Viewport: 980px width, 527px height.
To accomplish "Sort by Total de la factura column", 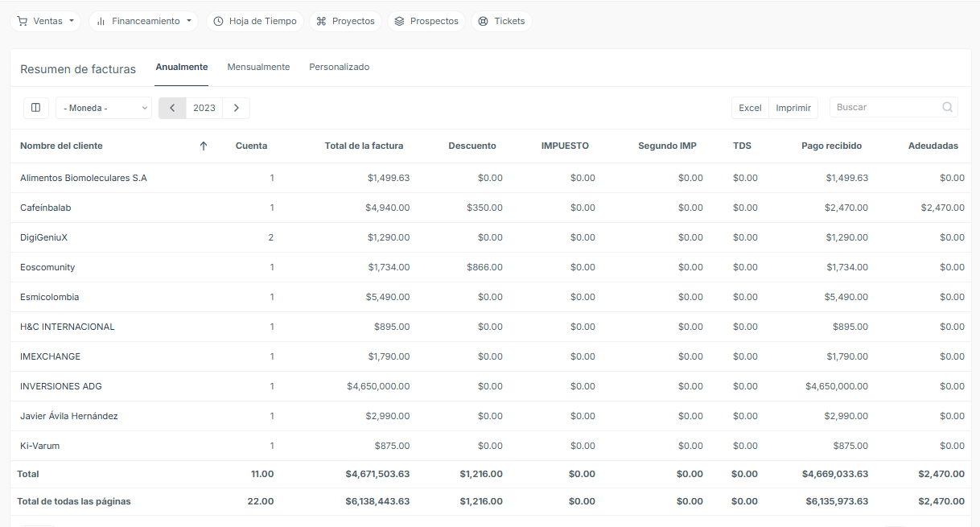I will (364, 146).
